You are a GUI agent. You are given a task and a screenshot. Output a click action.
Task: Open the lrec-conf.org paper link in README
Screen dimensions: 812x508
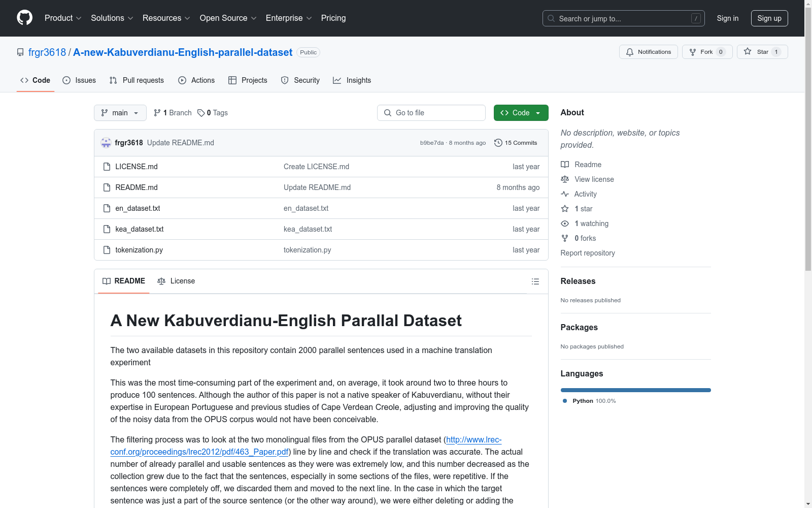tap(306, 446)
